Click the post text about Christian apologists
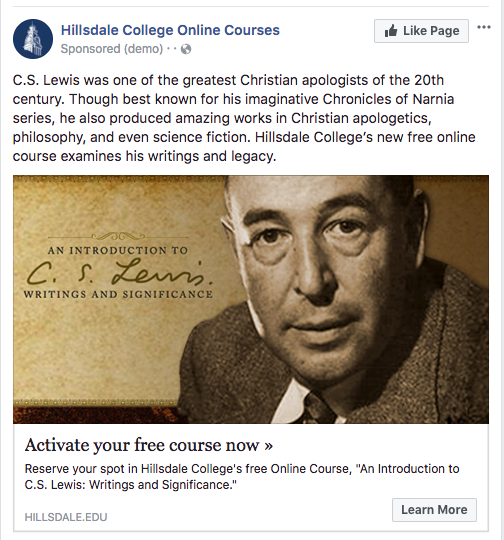The width and height of the screenshot is (504, 540). tap(244, 118)
